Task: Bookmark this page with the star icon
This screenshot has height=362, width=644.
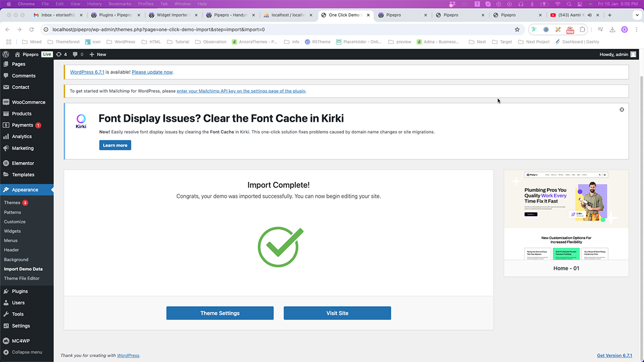Action: pos(517,29)
